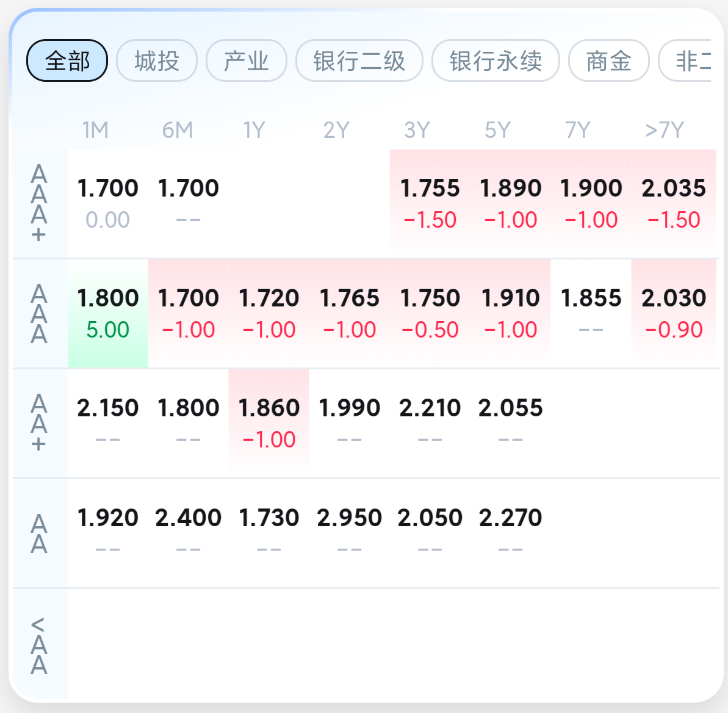The image size is (728, 713).
Task: Click the AA 6M cell showing 2.400
Action: pyautogui.click(x=188, y=534)
